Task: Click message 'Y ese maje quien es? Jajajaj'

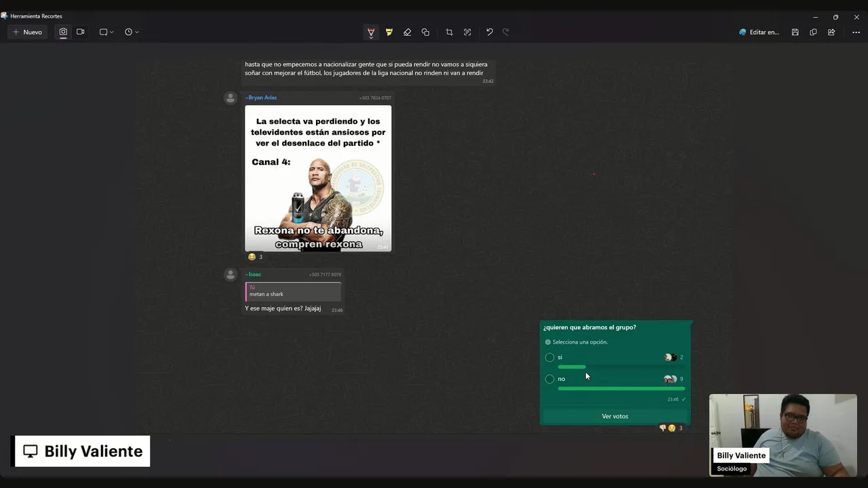Action: (283, 308)
